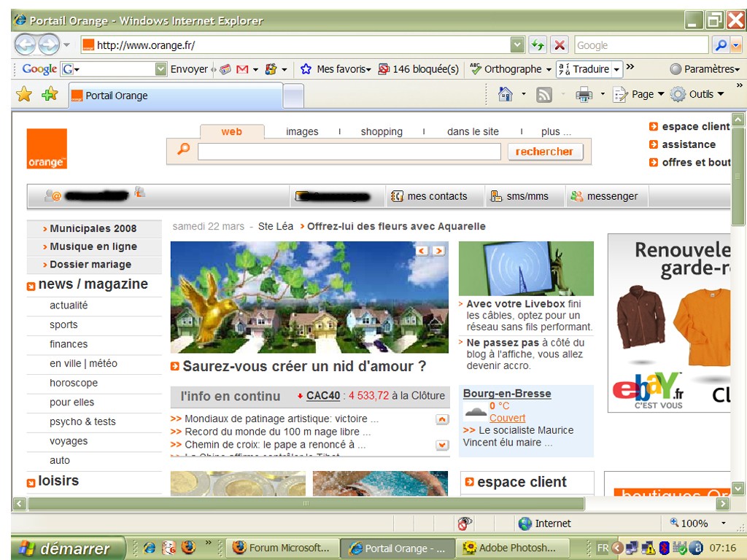Screen dimensions: 747x560
Task: Toggle the Traduire translate button
Action: (584, 69)
